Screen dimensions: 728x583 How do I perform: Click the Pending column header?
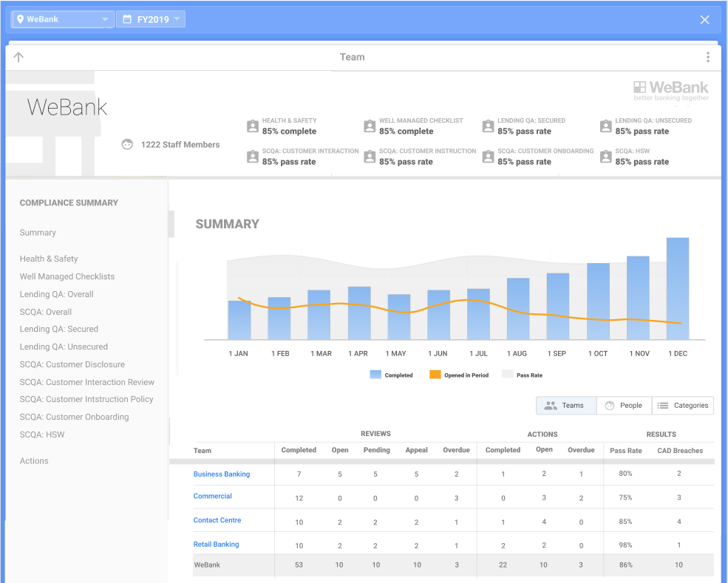click(376, 450)
